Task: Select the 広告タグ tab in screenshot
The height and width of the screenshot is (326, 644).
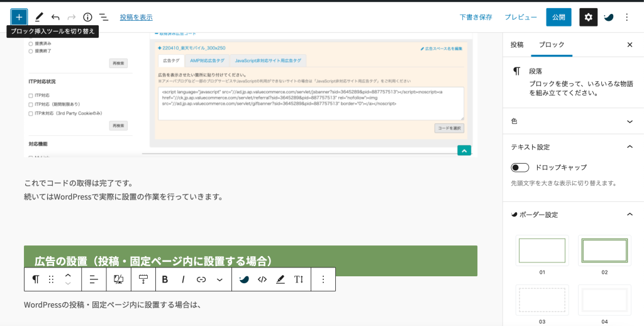Action: click(x=171, y=60)
